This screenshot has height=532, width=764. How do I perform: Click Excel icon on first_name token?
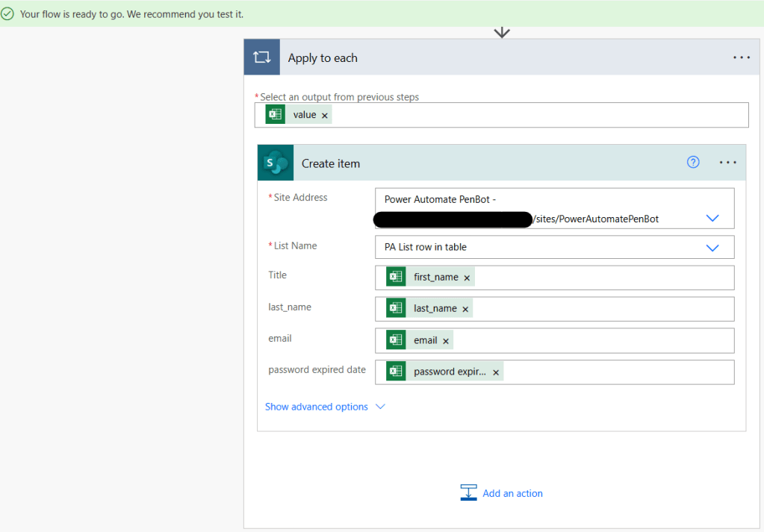(396, 277)
